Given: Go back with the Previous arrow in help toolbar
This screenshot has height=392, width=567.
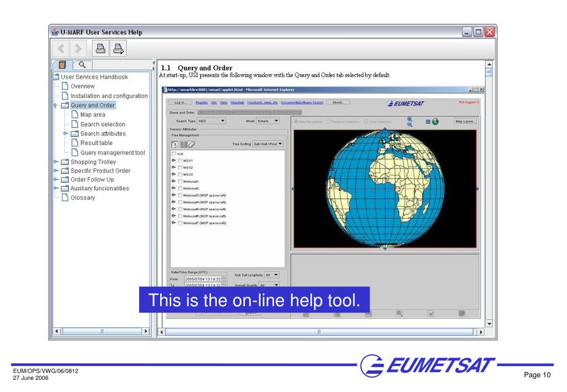Looking at the screenshot, I should click(x=62, y=48).
